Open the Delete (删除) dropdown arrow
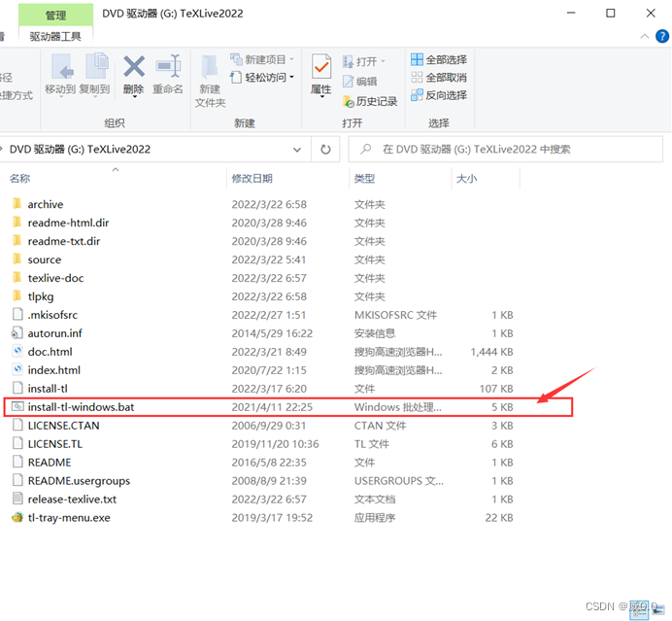Image resolution: width=672 pixels, height=621 pixels. pos(134,97)
